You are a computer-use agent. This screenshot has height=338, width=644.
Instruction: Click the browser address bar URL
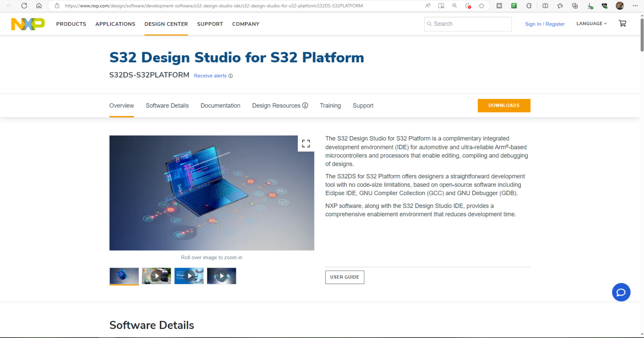tap(214, 6)
